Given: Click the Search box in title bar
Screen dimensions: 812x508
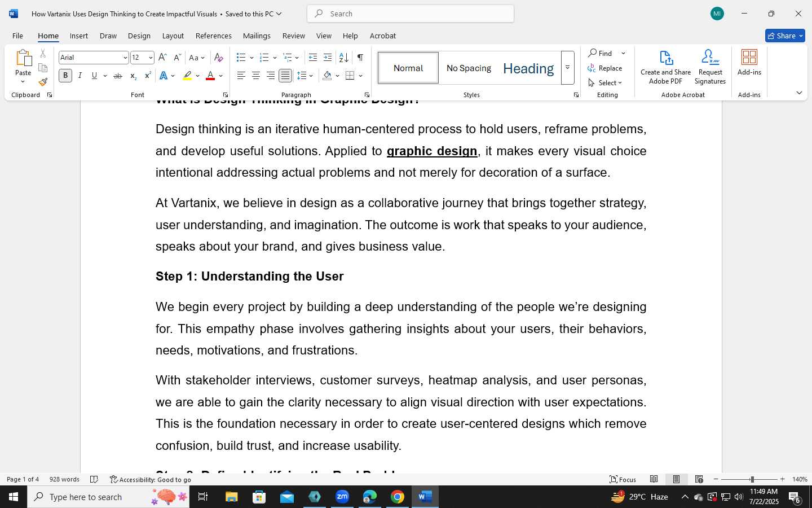Looking at the screenshot, I should pyautogui.click(x=411, y=14).
